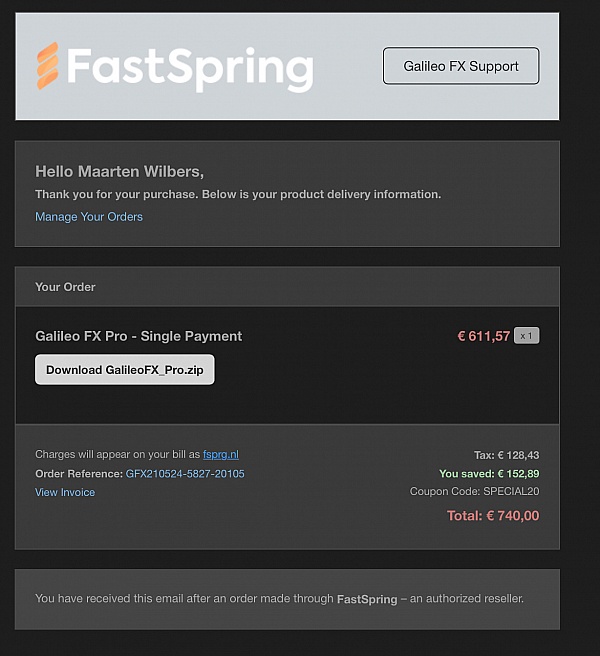
Task: Click the Hello Maarten Wilbers greeting
Action: coord(119,172)
